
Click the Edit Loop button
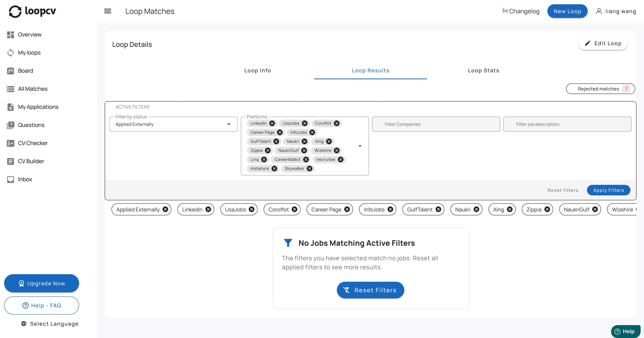603,43
